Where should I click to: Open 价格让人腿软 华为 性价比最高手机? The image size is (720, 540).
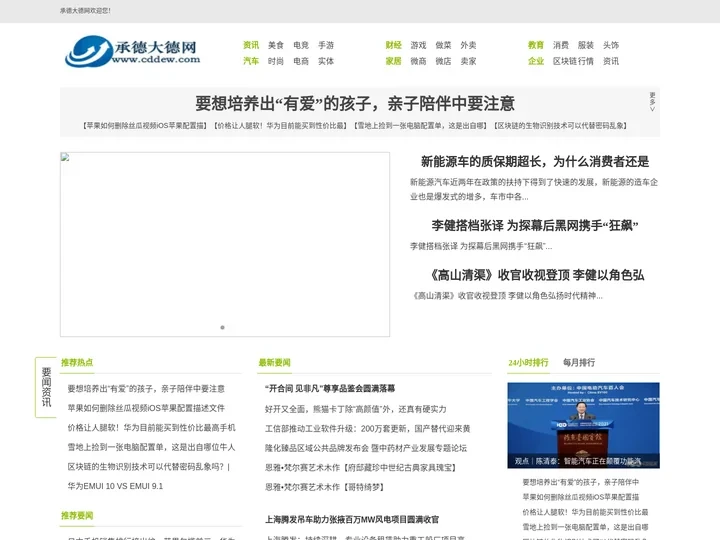152,428
